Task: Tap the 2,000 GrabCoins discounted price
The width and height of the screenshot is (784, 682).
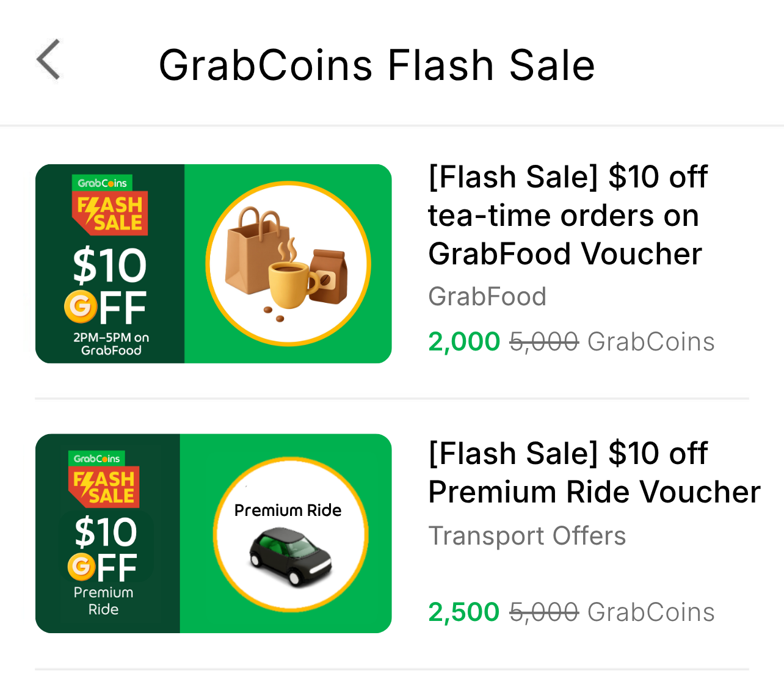Action: 464,342
